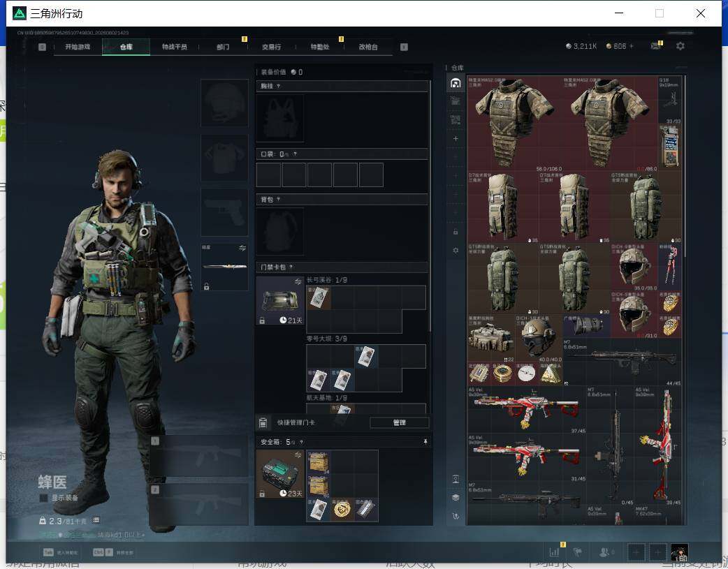Open the settings gear icon
The height and width of the screenshot is (569, 728).
tap(680, 46)
